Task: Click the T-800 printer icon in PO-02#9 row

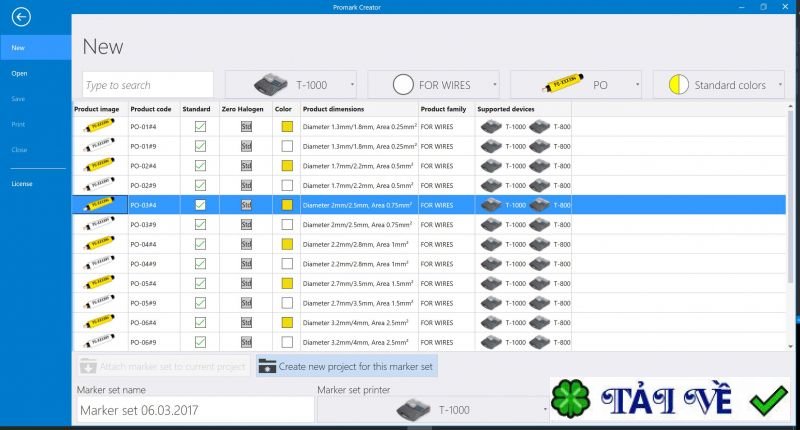Action: click(x=539, y=185)
